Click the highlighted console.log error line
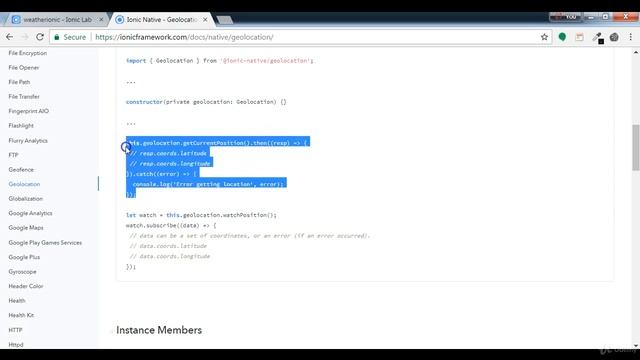 coord(208,184)
